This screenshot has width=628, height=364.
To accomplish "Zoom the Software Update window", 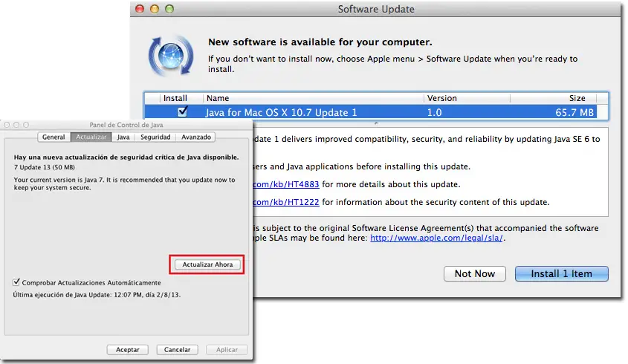I will [x=169, y=9].
